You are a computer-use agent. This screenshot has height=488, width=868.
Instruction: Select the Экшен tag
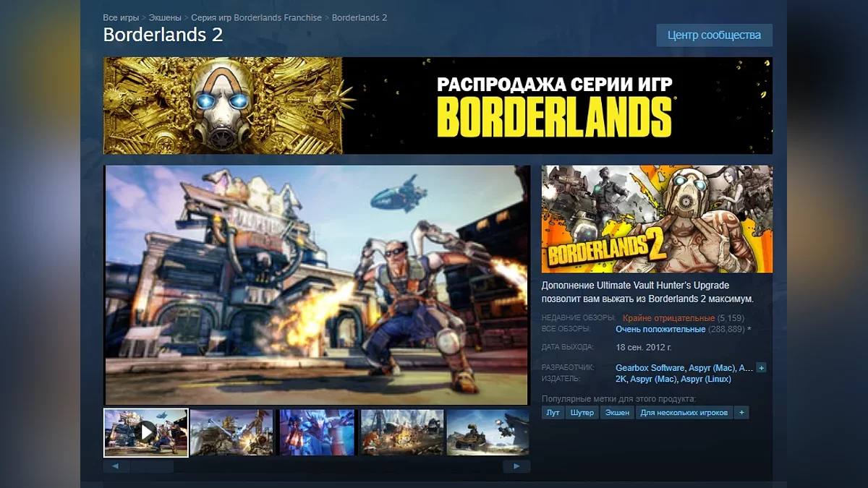coord(617,413)
